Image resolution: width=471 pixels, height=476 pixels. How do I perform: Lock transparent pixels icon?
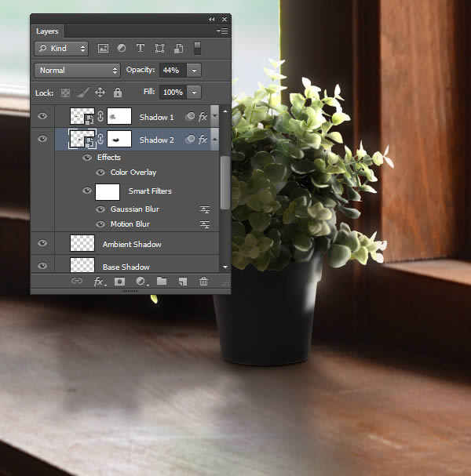tap(65, 93)
